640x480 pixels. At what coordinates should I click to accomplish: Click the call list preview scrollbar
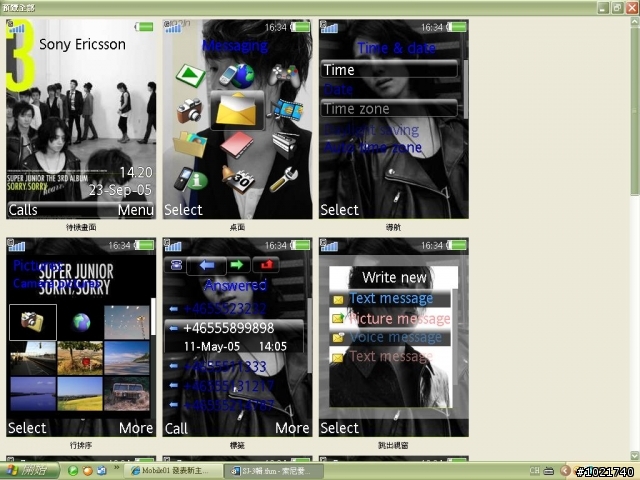310,335
